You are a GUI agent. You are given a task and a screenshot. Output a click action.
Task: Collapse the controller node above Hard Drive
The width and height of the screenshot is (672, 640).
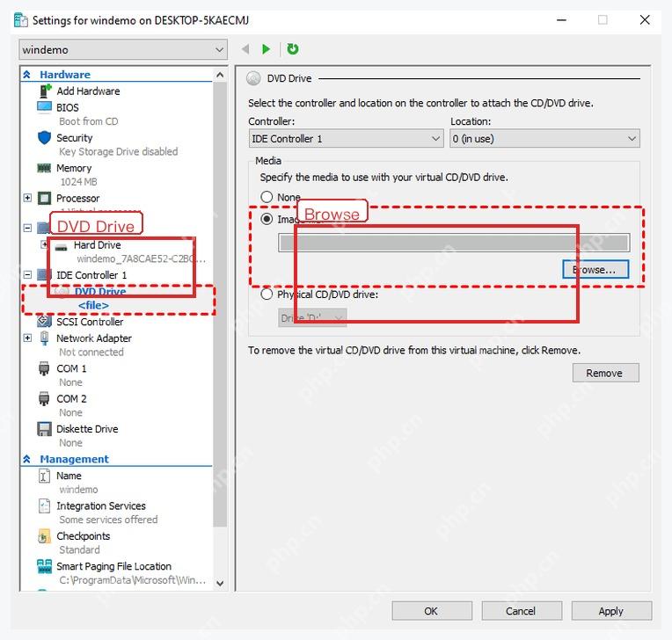(x=27, y=228)
